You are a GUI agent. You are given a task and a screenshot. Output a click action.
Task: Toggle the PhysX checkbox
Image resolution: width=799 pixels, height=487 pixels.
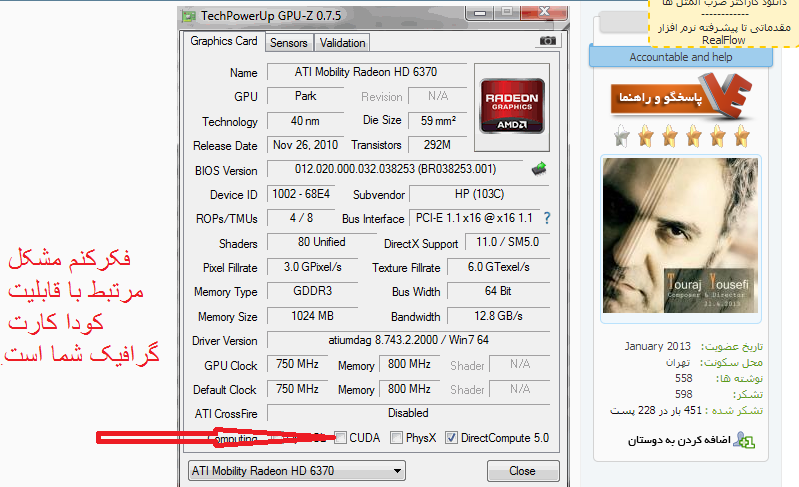click(x=396, y=438)
